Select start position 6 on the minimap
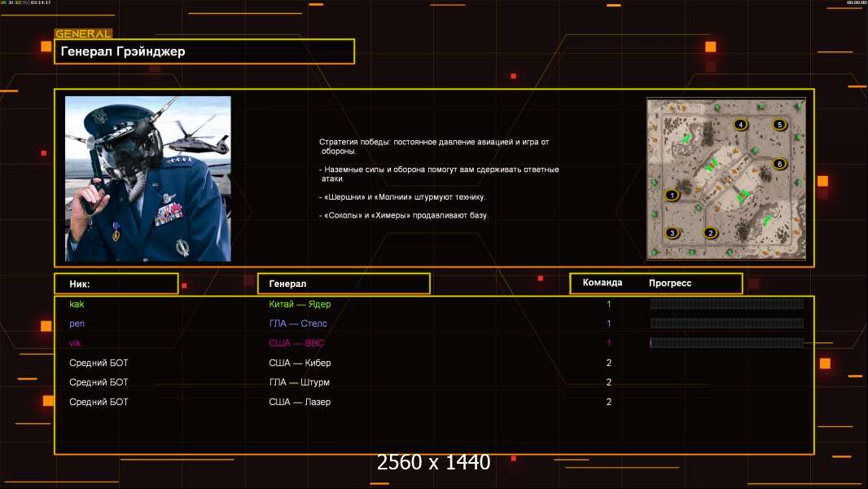 tap(779, 164)
